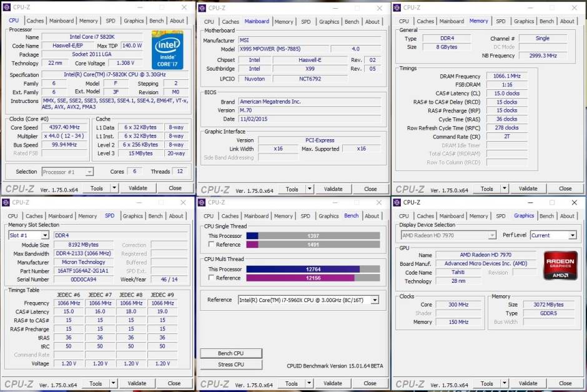Screen dimensions: 587x392
Task: Enable Reference checkbox under CPU Single Thread
Action: 212,245
